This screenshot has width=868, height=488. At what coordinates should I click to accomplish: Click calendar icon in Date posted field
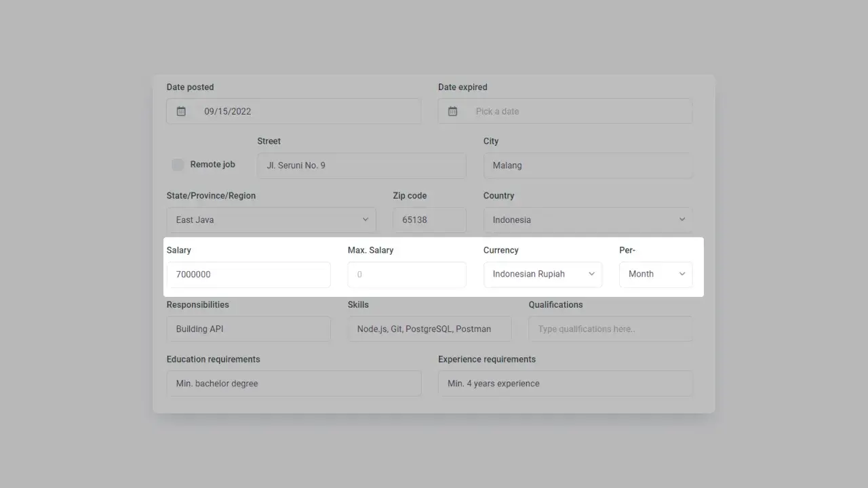pyautogui.click(x=181, y=111)
